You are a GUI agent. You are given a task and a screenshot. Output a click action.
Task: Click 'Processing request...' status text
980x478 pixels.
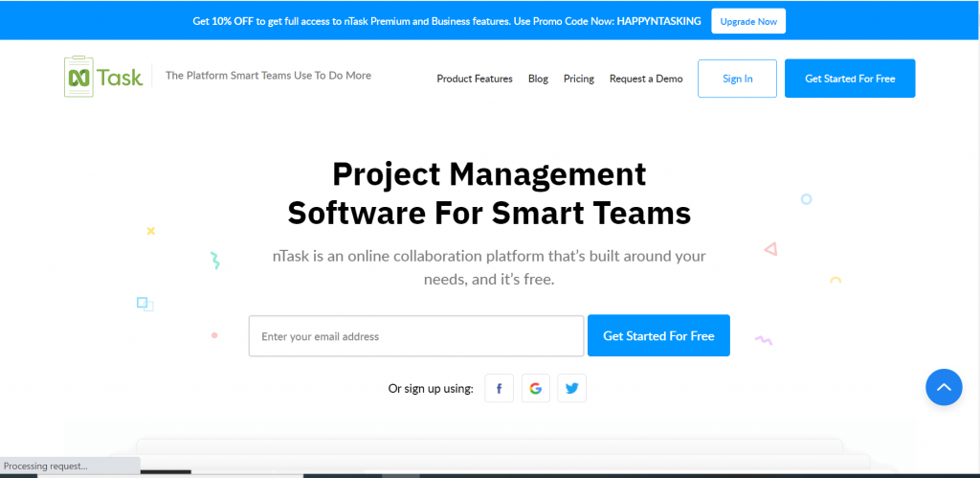[x=46, y=466]
